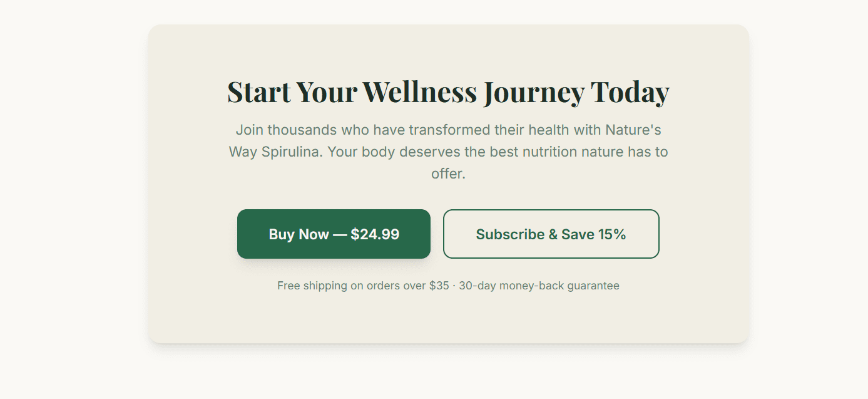Click the "Start Your Wellness Journey Today" heading
The image size is (868, 399).
(448, 91)
